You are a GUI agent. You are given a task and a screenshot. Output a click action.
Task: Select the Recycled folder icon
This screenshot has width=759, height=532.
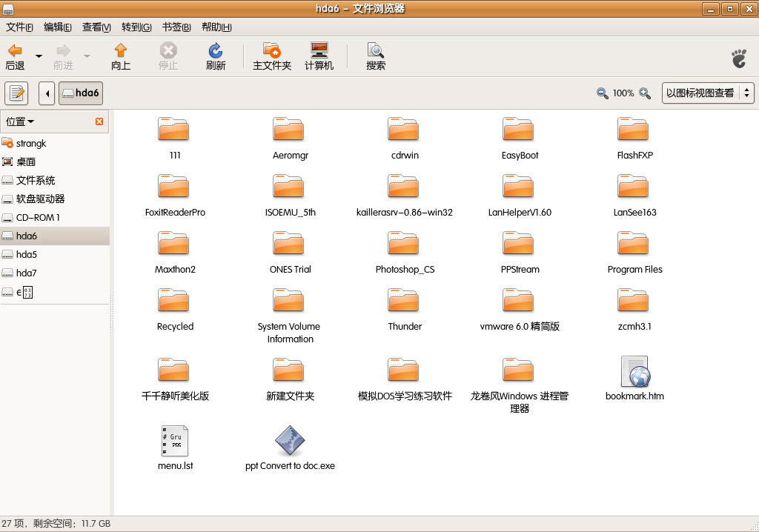click(173, 301)
